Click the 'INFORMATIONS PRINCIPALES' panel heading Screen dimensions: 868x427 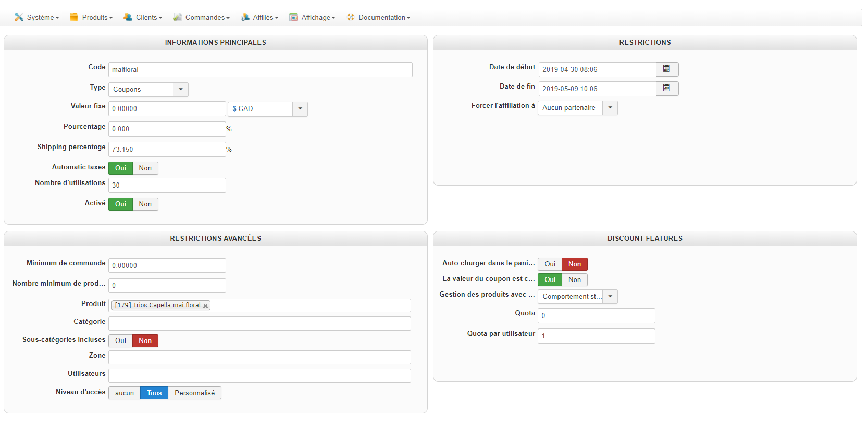click(x=216, y=43)
